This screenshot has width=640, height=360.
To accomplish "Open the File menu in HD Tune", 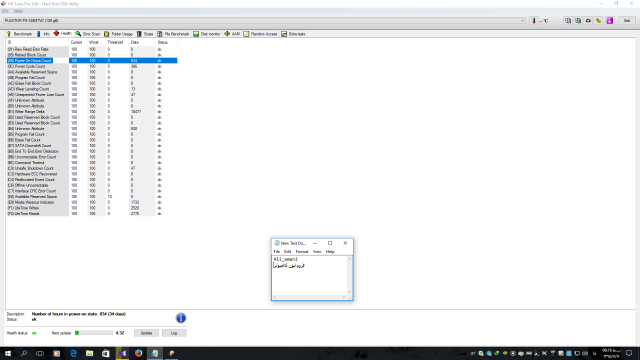I will pos(5,11).
